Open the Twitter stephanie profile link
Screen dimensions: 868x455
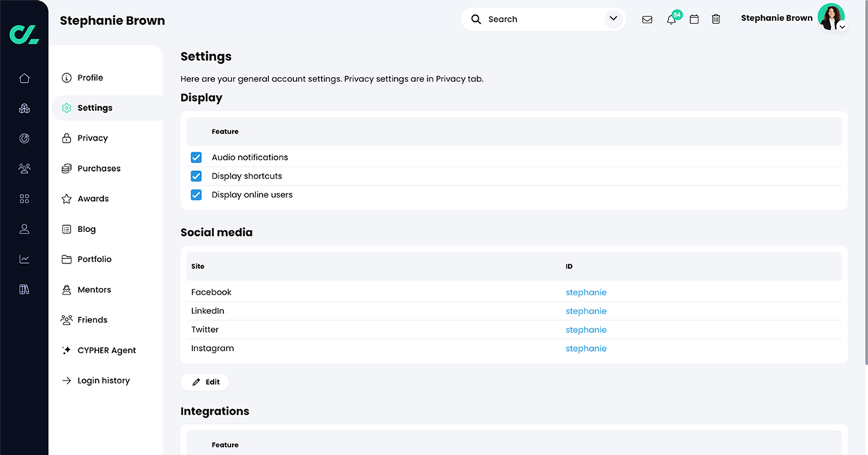click(x=586, y=329)
